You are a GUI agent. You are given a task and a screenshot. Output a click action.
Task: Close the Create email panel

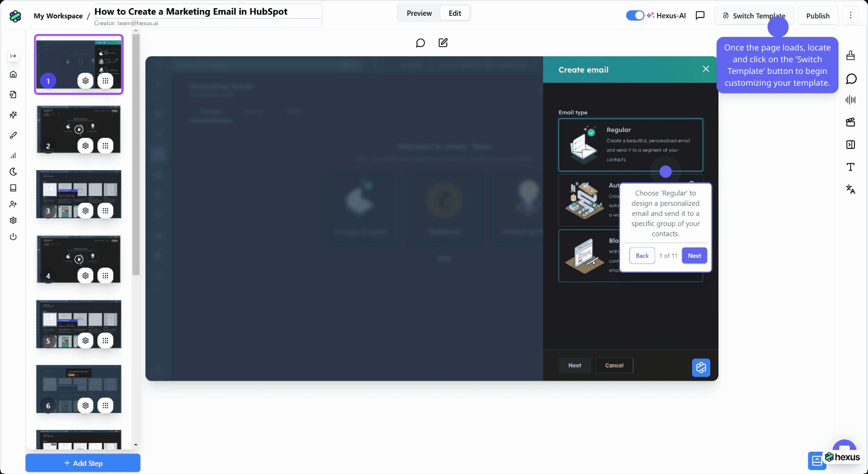pyautogui.click(x=706, y=69)
